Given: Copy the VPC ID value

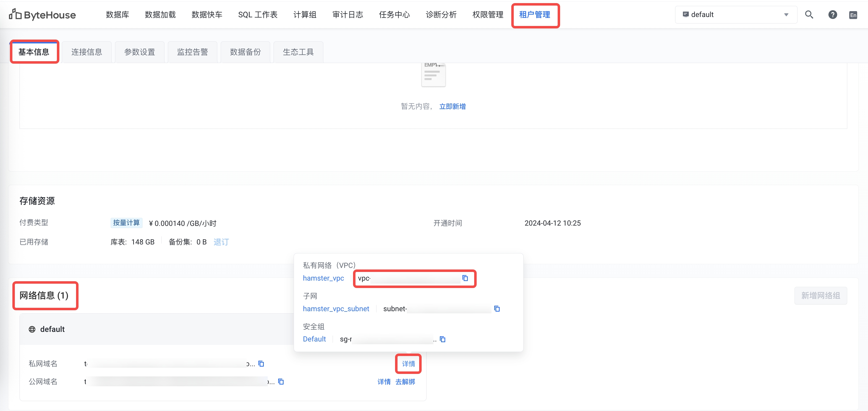Looking at the screenshot, I should click(465, 278).
